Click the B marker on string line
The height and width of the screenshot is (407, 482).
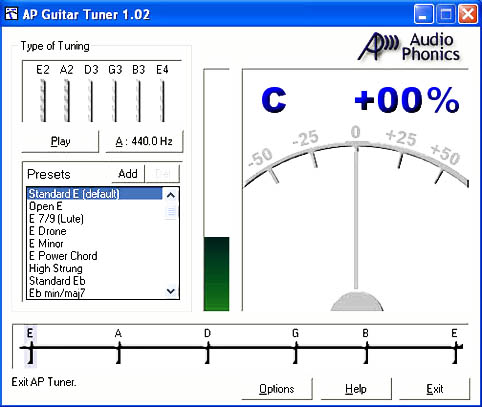point(366,346)
